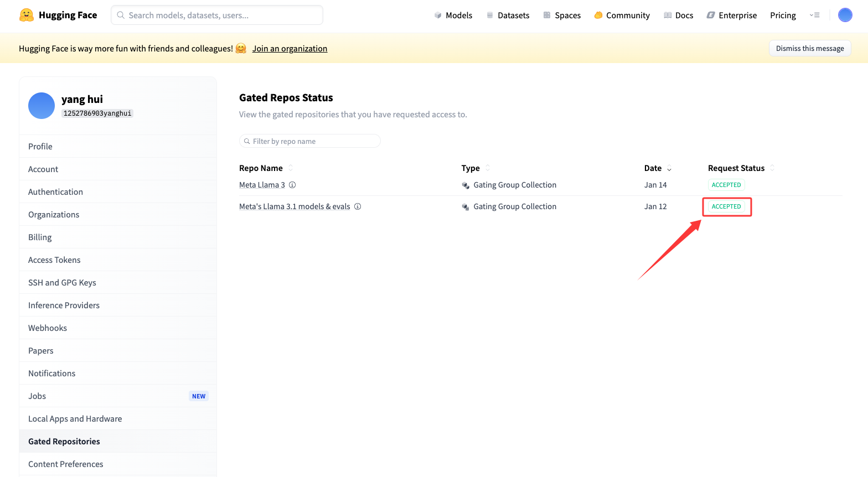Click the Community icon in navigation

pyautogui.click(x=598, y=15)
